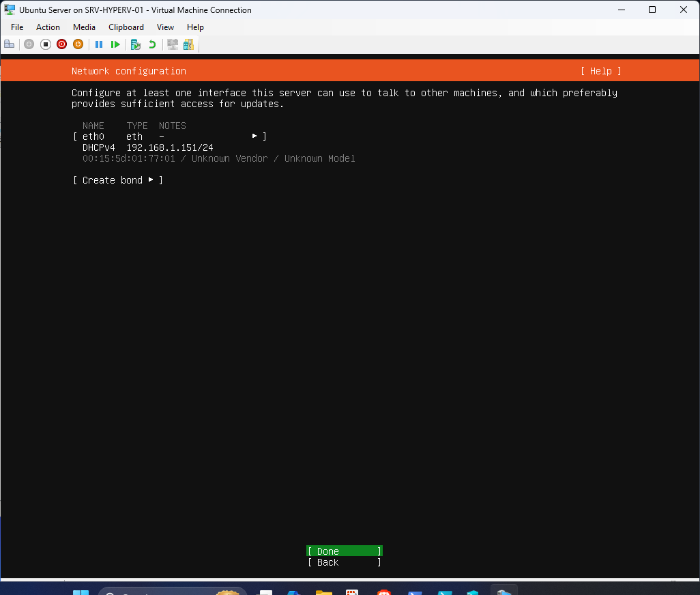Turn off the VM with the stop icon
The image size is (700, 595).
click(45, 44)
